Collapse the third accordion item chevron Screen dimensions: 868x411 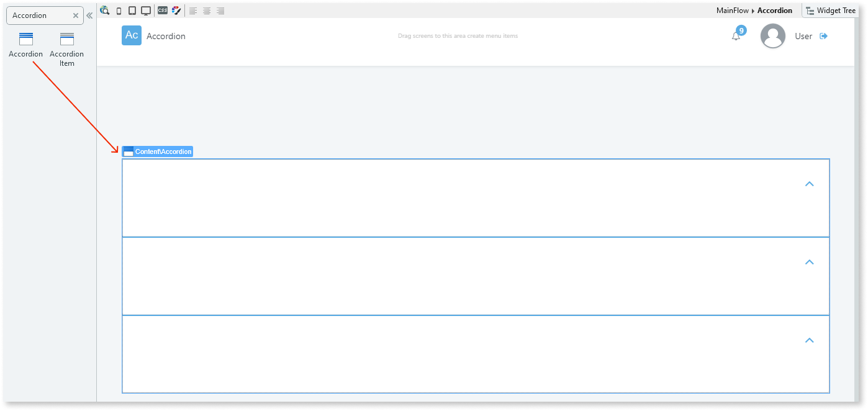point(809,340)
